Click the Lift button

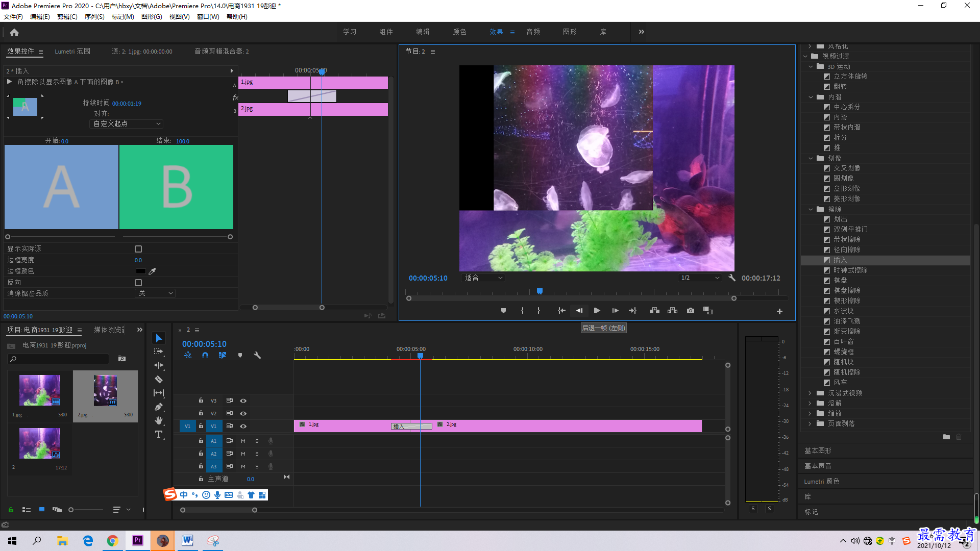pyautogui.click(x=654, y=311)
